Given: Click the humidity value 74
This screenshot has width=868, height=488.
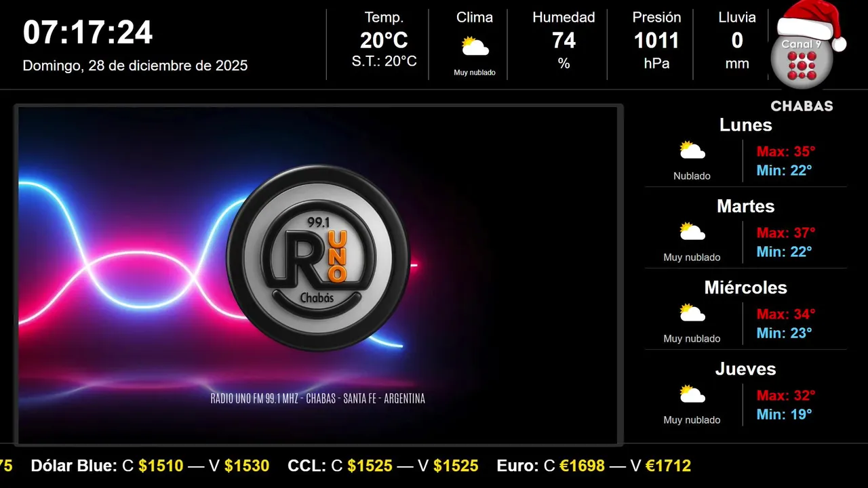Looking at the screenshot, I should click(x=564, y=41).
